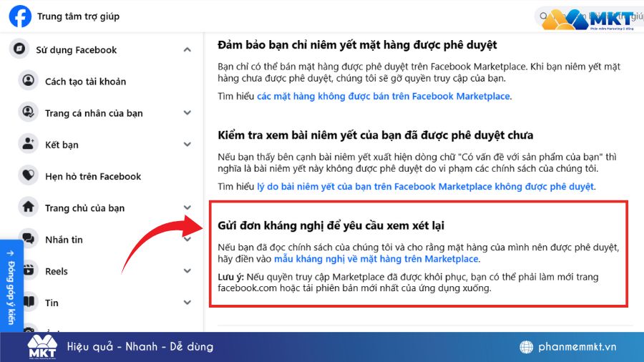Click the book icon for Tin
The width and height of the screenshot is (644, 362).
click(29, 302)
